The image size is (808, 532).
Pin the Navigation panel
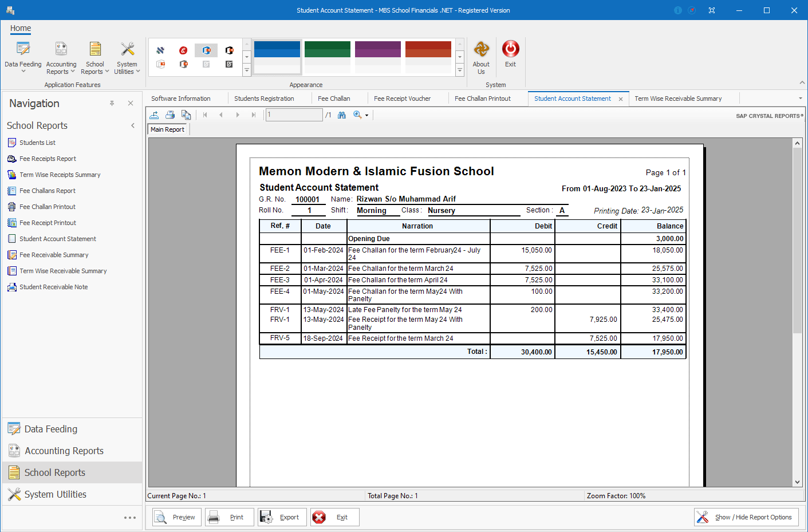(112, 103)
